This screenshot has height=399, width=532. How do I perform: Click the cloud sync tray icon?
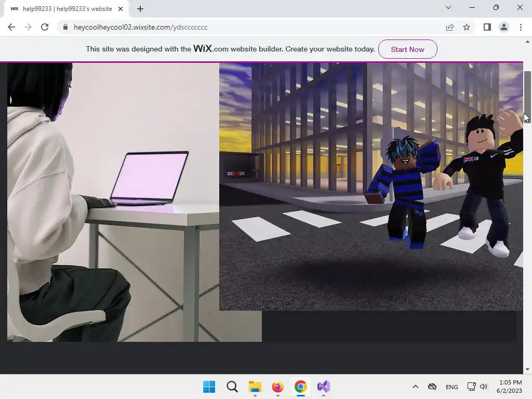(x=432, y=387)
